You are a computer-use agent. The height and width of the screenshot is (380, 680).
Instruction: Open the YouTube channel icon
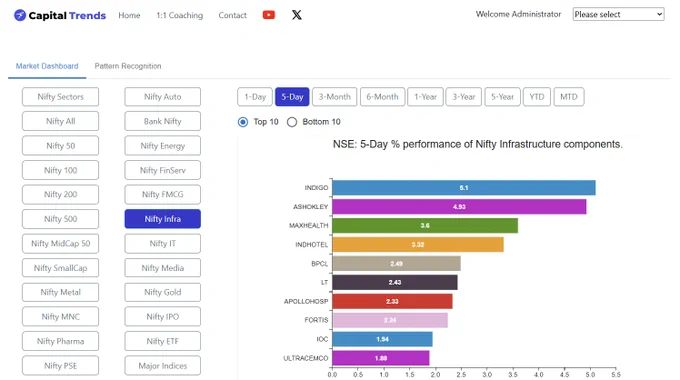coord(268,15)
